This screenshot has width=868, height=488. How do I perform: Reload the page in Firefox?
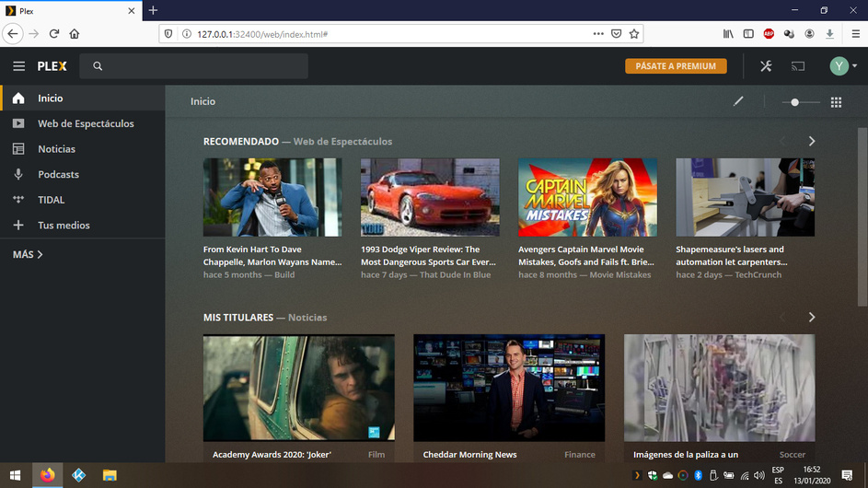(x=54, y=34)
